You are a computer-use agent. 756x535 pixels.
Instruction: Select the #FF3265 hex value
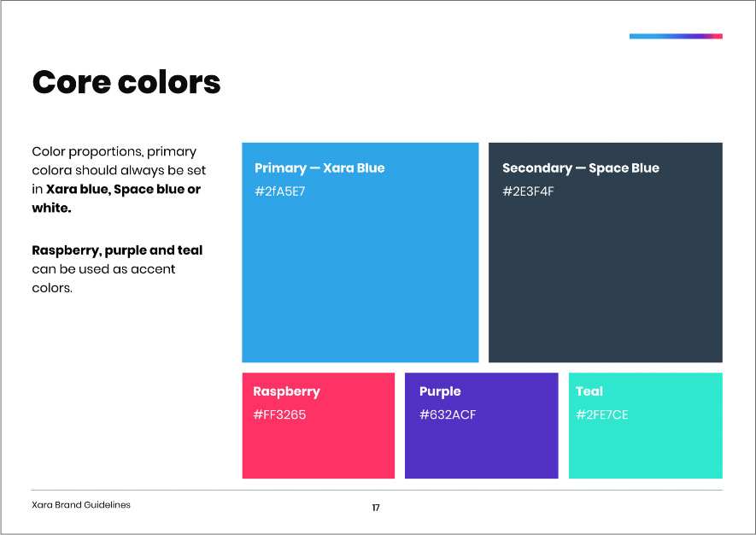pyautogui.click(x=279, y=415)
